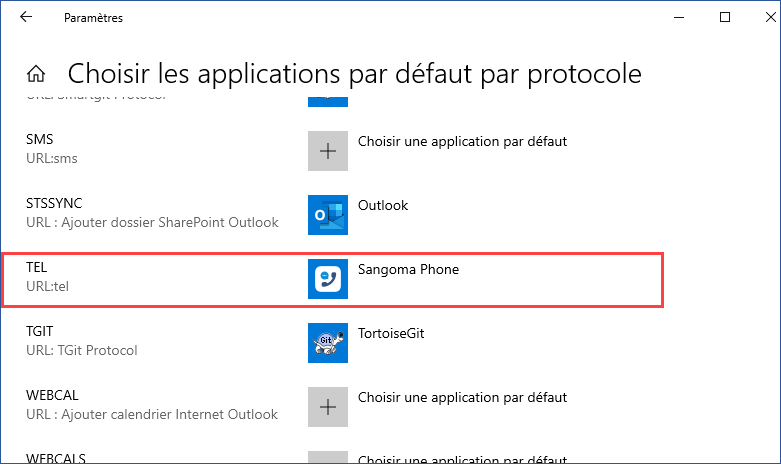Click the TortoiseGit icon for TGIT
The width and height of the screenshot is (781, 464).
tap(328, 343)
